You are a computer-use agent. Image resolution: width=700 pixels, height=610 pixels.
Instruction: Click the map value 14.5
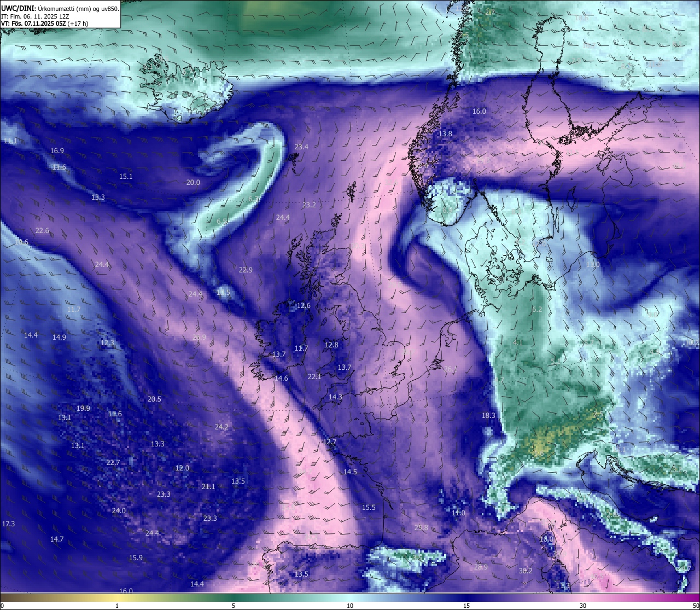point(350,472)
